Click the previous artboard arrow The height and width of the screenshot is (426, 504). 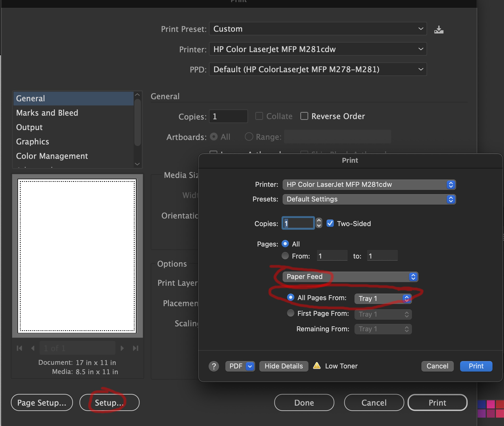pos(33,348)
